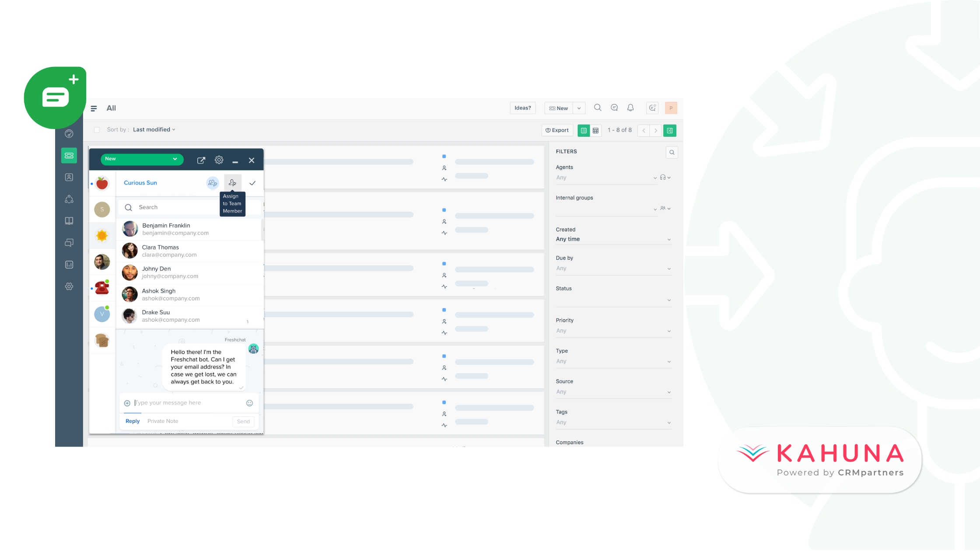Select Reply tab in chat window
The width and height of the screenshot is (980, 551).
click(x=133, y=421)
